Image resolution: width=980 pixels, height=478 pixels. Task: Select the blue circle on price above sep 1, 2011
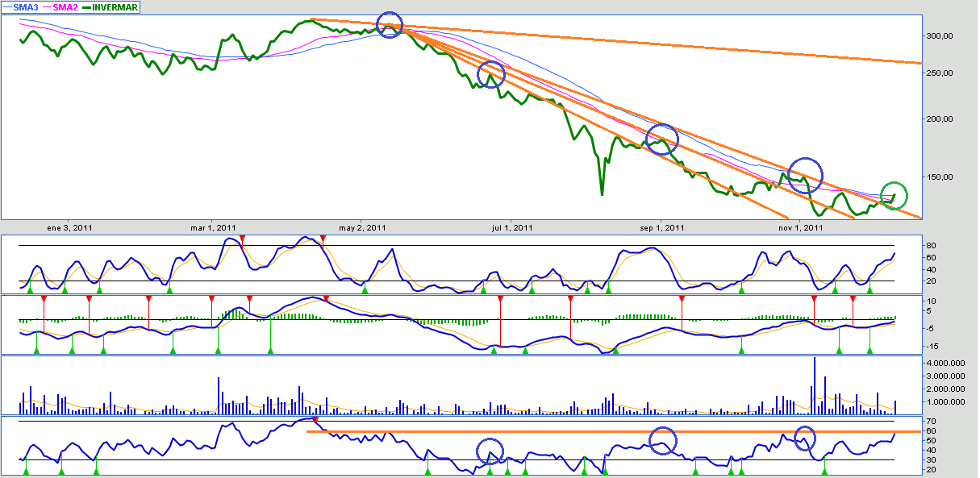click(x=662, y=139)
